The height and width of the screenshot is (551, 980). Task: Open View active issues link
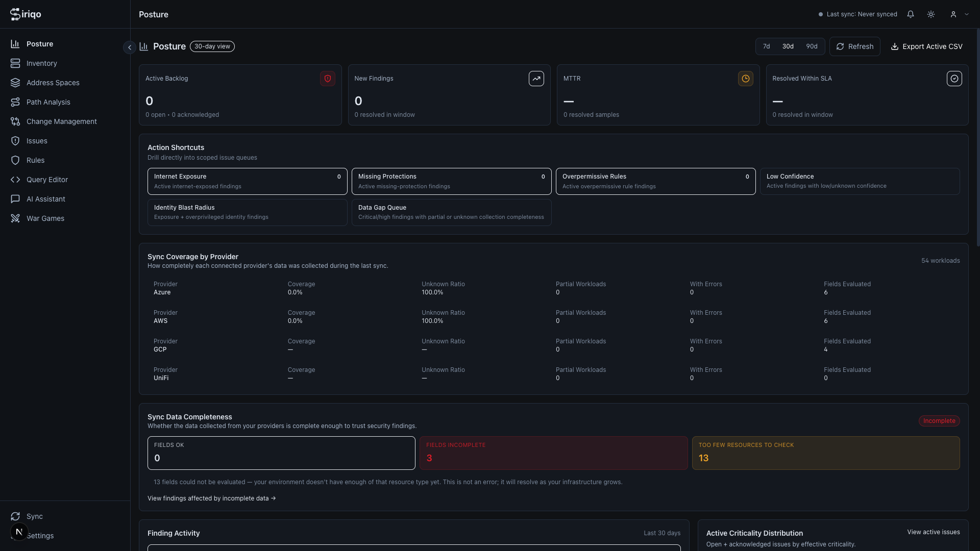coord(934,532)
